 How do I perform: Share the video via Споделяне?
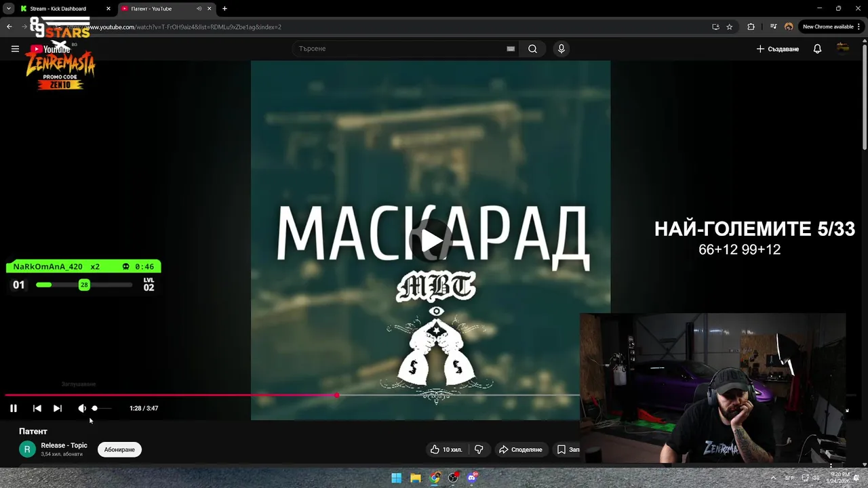point(521,449)
